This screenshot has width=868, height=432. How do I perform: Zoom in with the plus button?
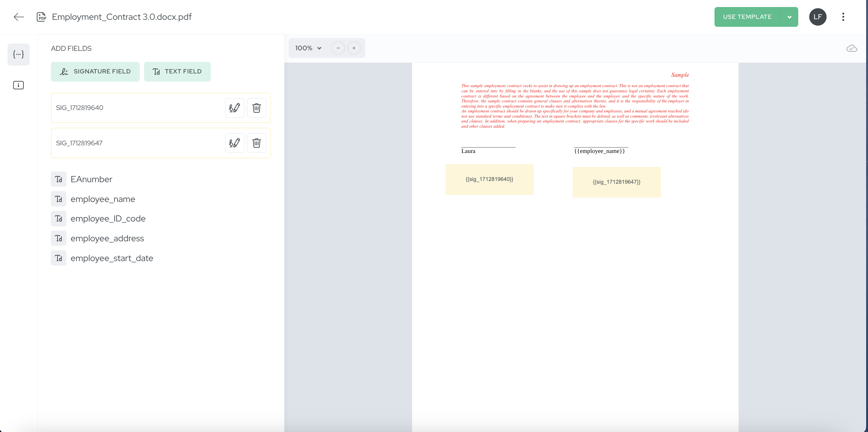coord(354,48)
